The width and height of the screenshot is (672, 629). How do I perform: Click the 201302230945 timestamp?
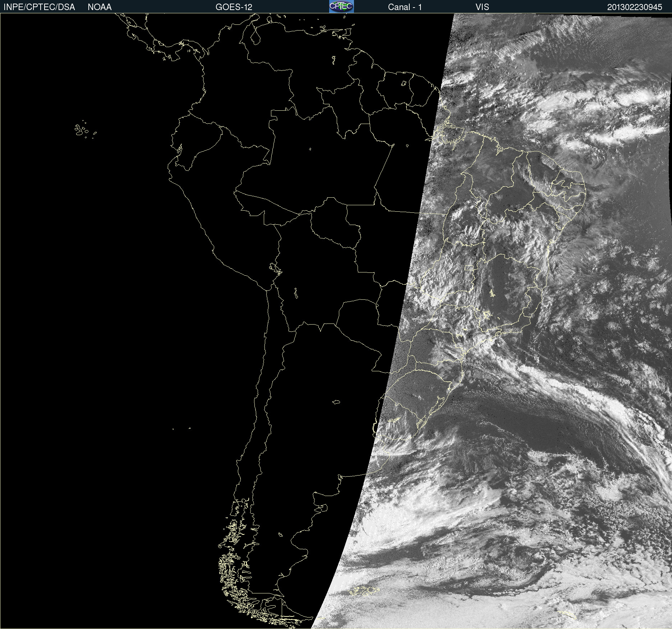(635, 7)
